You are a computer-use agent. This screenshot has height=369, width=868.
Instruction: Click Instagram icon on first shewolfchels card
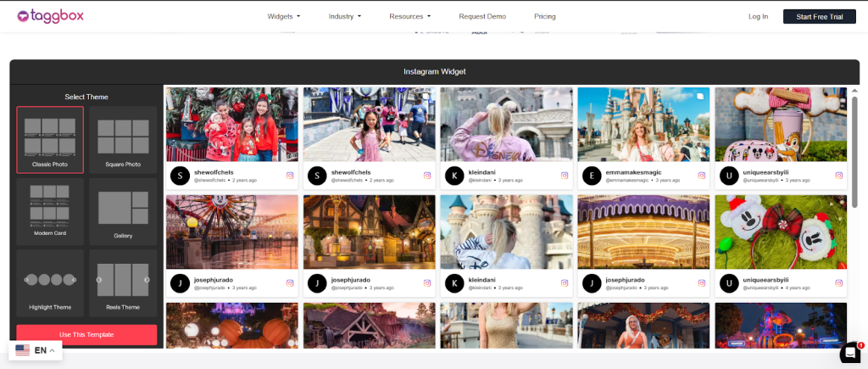pos(289,176)
